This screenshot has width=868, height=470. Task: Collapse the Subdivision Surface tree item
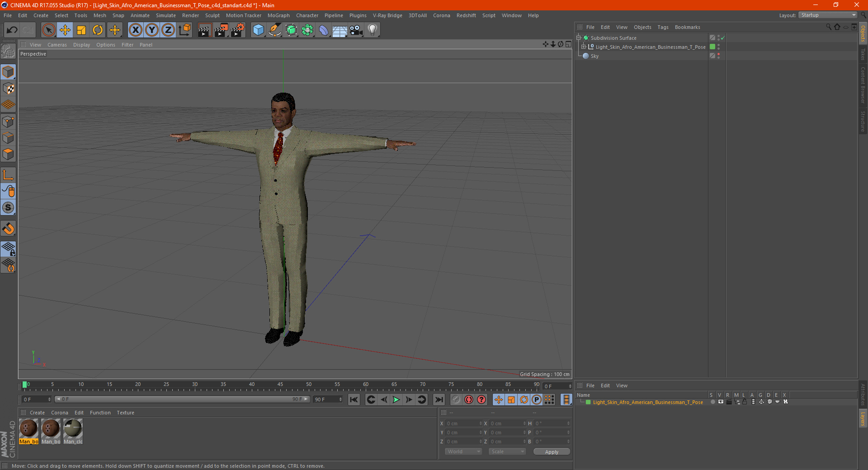pos(578,38)
